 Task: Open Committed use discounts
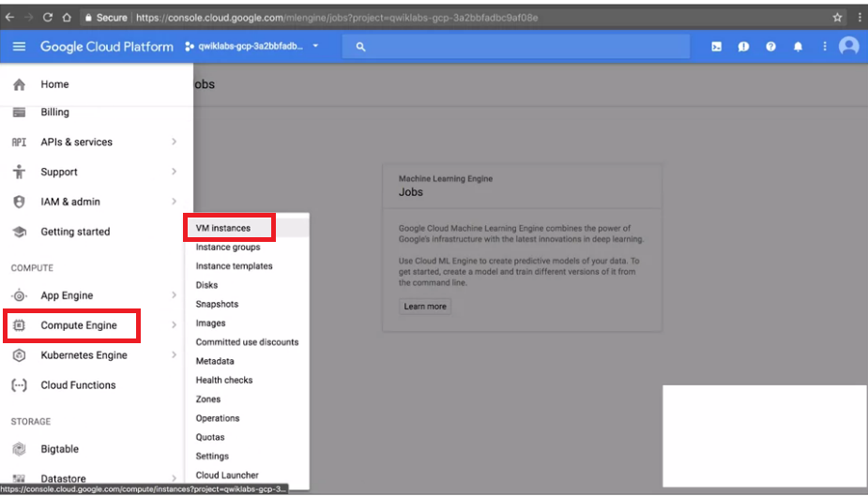247,342
